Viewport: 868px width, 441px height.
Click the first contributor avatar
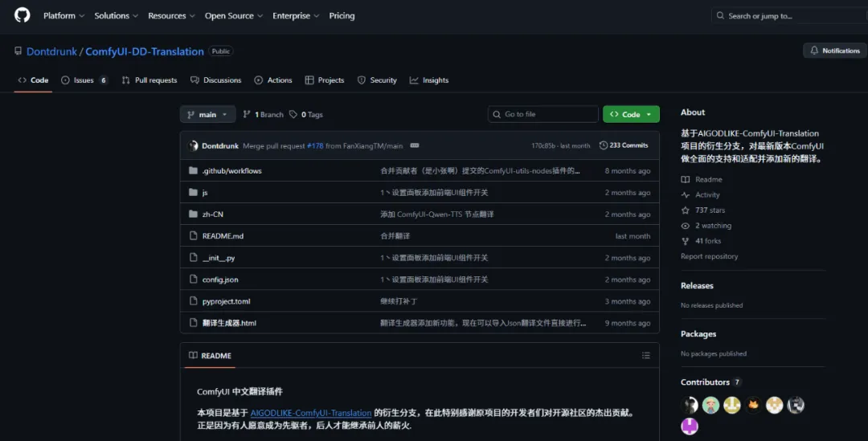[690, 405]
